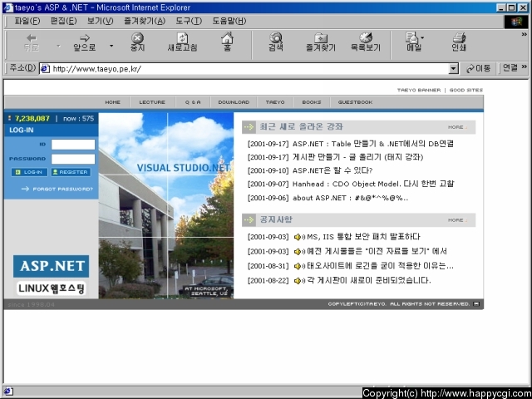Click MORE link next to 최근 새로 올라온 강좌

pyautogui.click(x=457, y=127)
